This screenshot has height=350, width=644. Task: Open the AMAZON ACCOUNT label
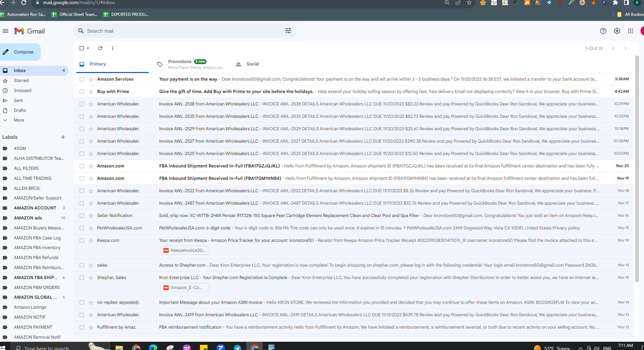35,208
